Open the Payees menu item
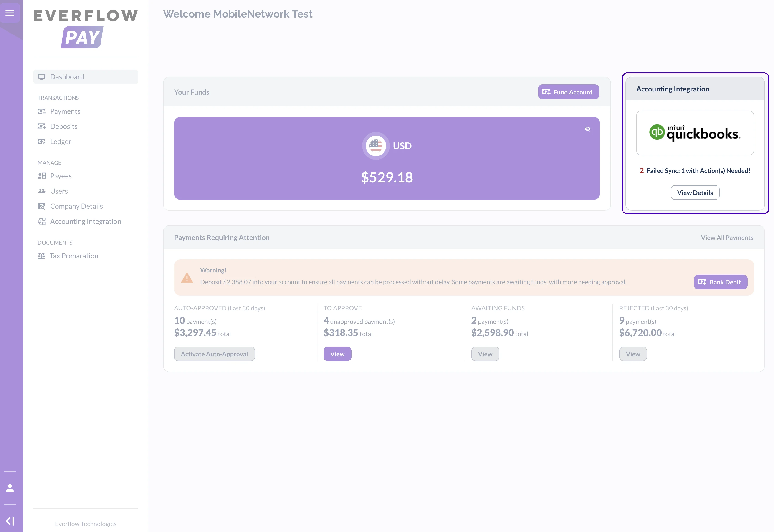 [x=55, y=176]
